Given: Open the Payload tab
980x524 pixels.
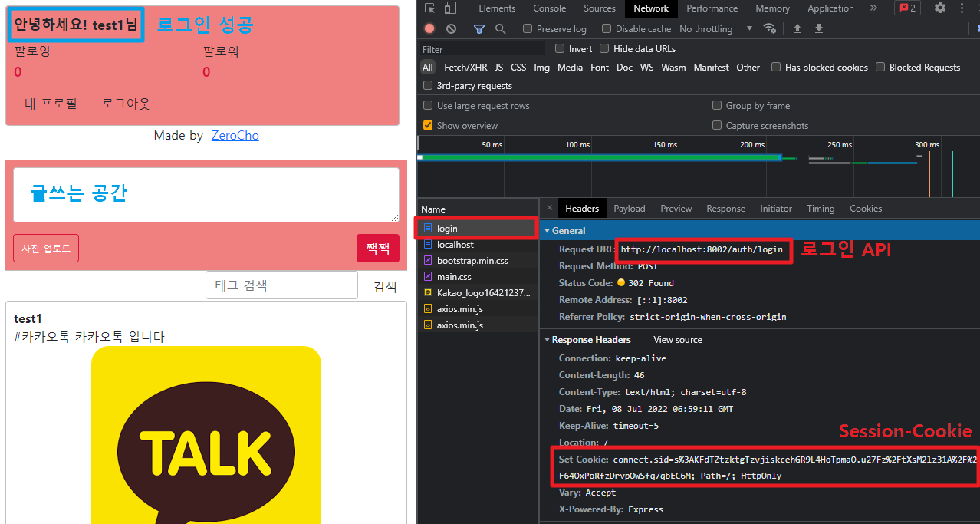Looking at the screenshot, I should click(630, 209).
